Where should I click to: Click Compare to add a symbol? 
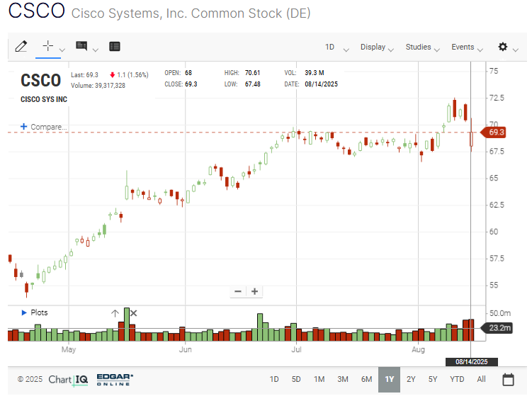point(44,127)
